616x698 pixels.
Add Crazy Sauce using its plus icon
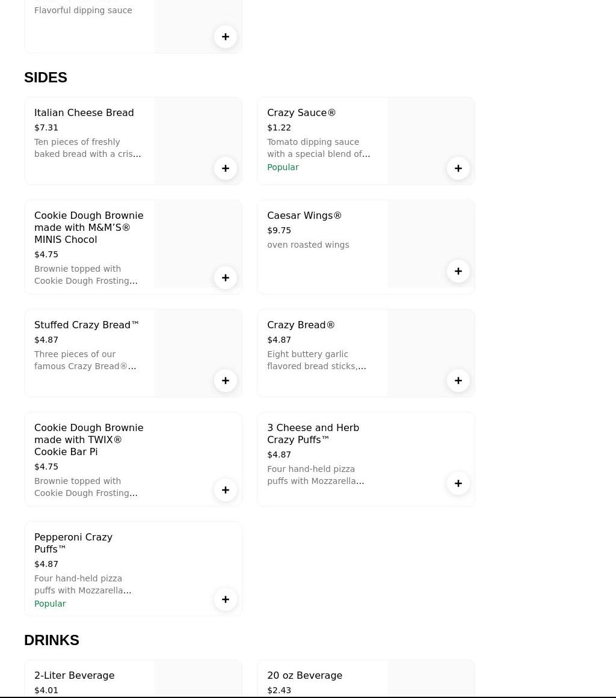click(458, 168)
